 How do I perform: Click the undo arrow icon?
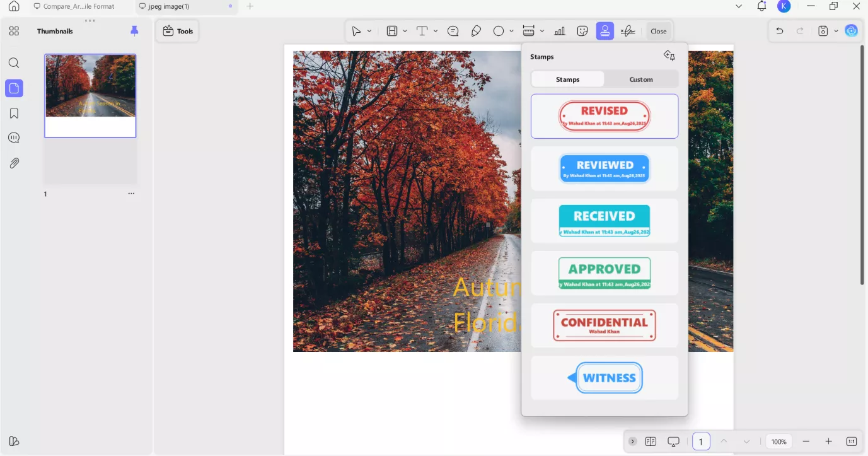click(x=780, y=31)
